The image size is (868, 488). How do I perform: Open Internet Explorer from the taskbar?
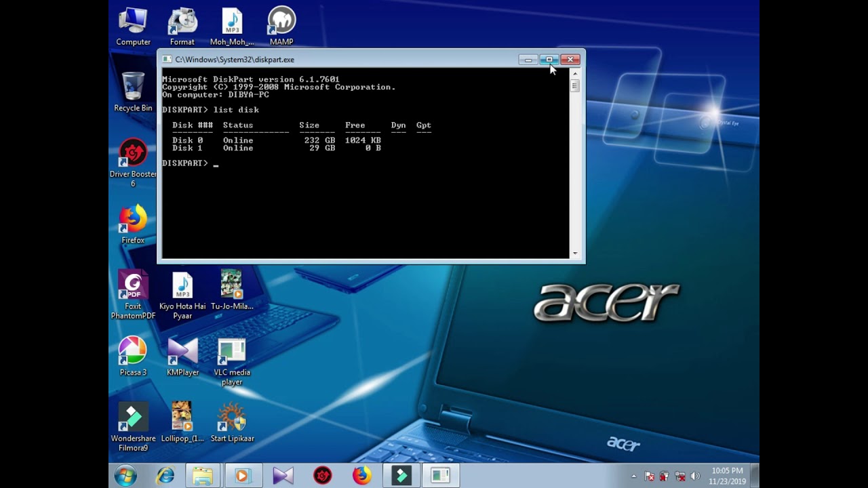tap(165, 476)
